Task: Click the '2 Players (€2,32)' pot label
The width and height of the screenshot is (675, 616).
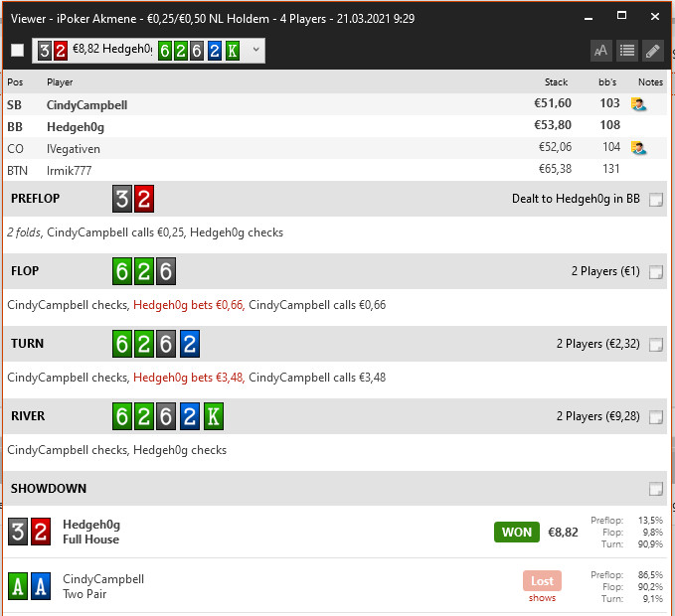Action: (597, 344)
